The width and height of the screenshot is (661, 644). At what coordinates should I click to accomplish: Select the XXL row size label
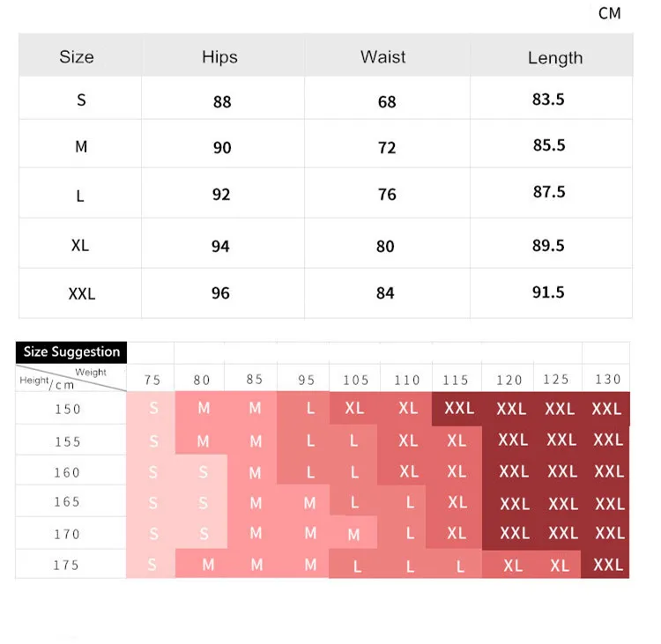(x=82, y=293)
